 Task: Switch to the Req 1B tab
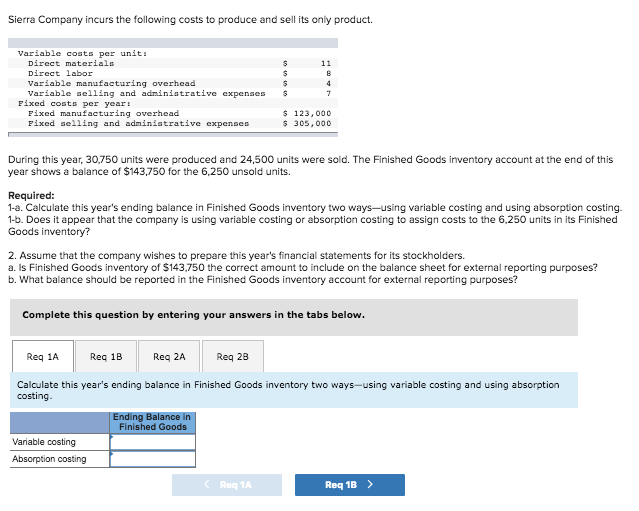(106, 357)
